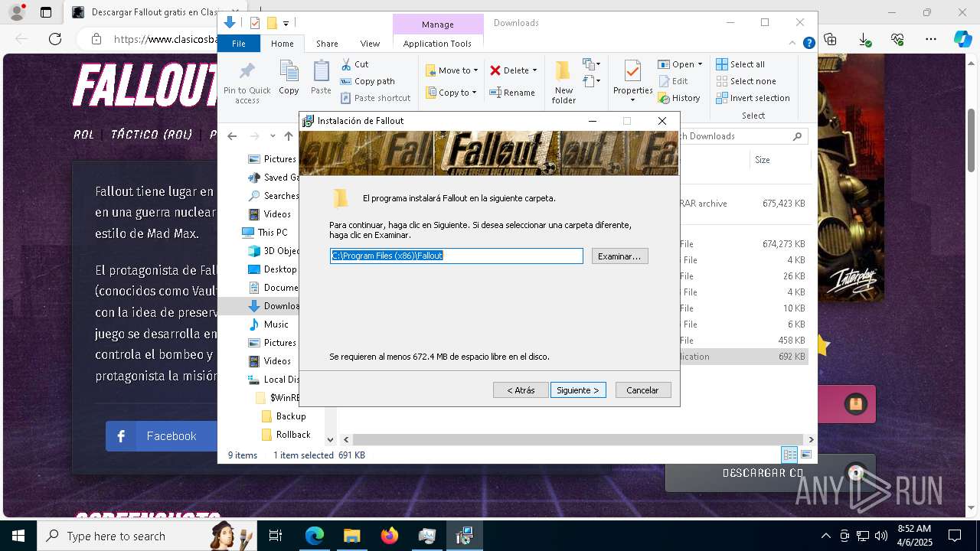980x551 pixels.
Task: Pin to Quick access in Explorer ribbon
Action: tap(247, 83)
